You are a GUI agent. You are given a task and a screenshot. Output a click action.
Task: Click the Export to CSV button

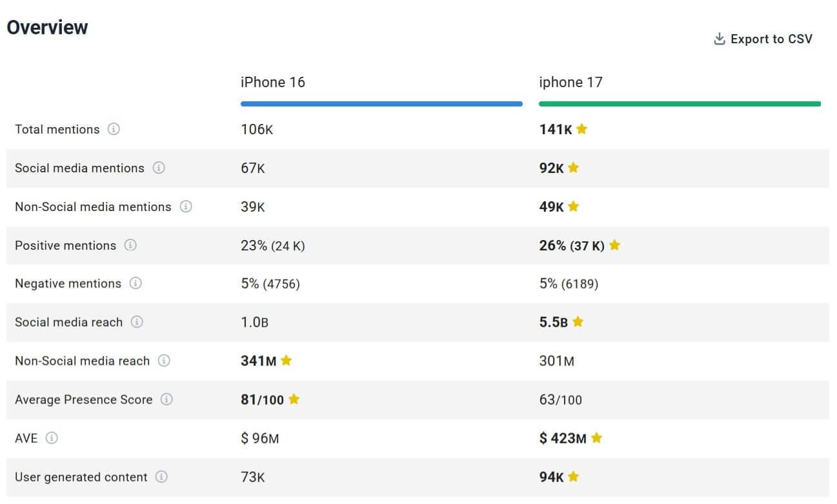point(763,39)
